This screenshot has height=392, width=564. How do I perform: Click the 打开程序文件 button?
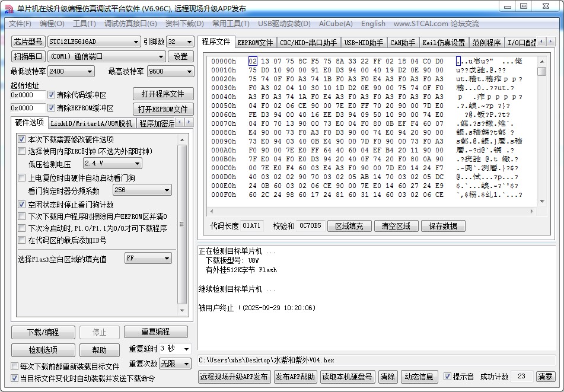click(162, 94)
